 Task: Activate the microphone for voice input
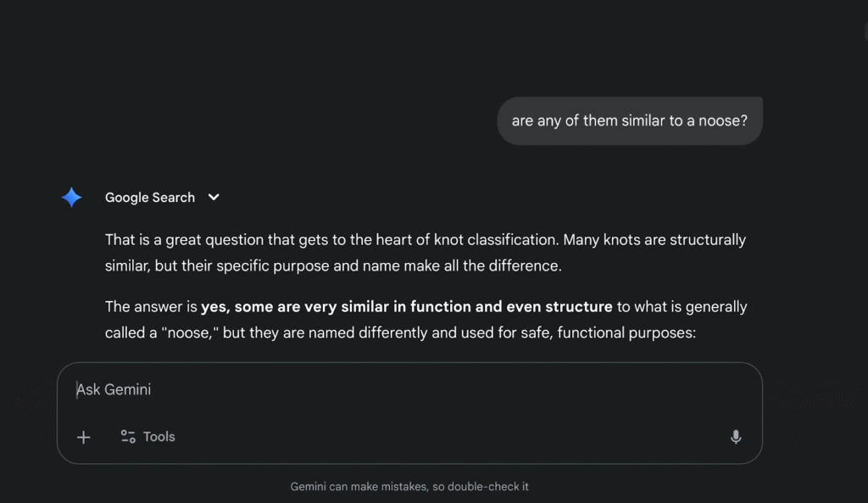(736, 437)
